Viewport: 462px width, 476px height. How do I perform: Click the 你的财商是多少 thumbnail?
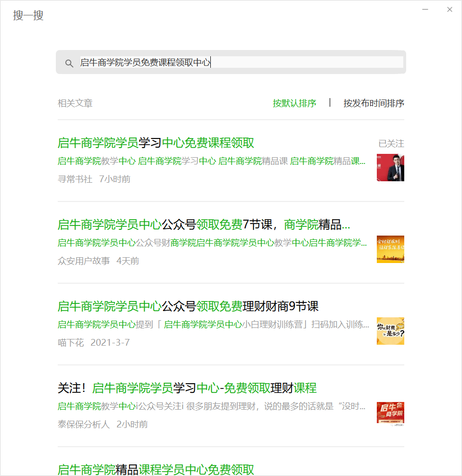click(390, 331)
